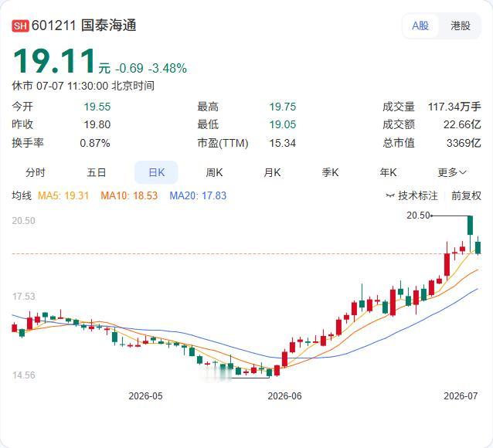Click the MA20: 17.83 legend label
This screenshot has height=448, width=493.
point(198,196)
